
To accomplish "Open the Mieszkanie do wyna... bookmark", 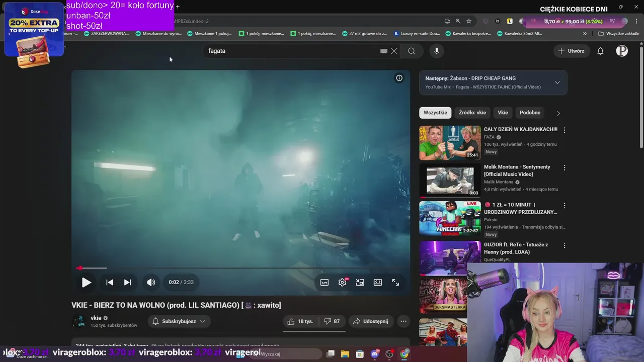I will click(158, 34).
